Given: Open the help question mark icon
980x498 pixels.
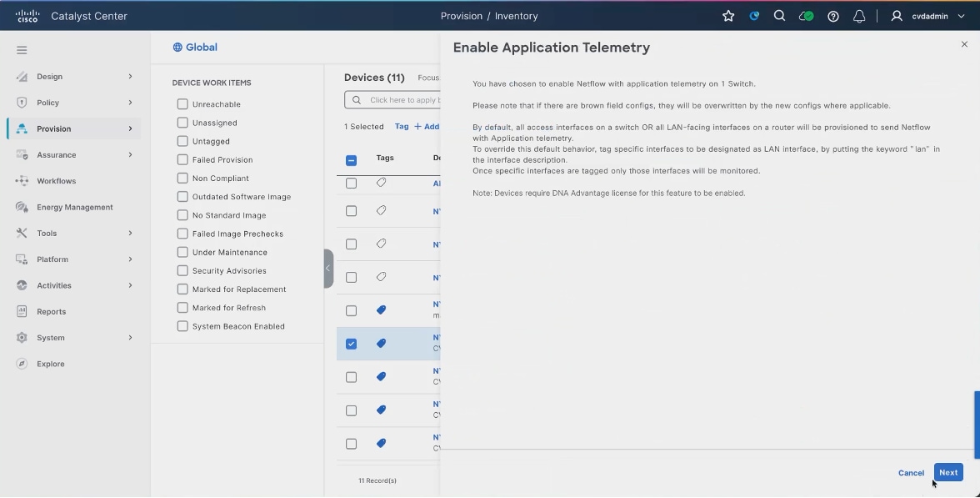Looking at the screenshot, I should point(833,17).
